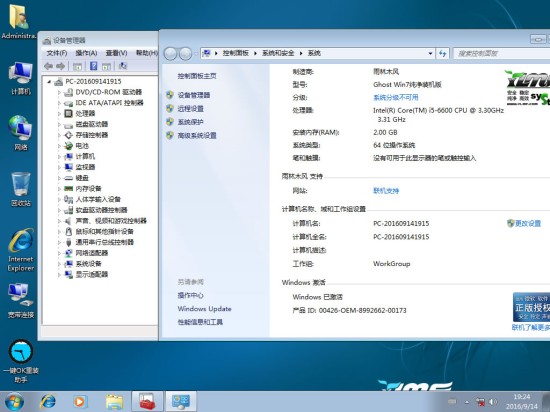550x412 pixels.
Task: Expand the 键盘 node
Action: pos(59,178)
